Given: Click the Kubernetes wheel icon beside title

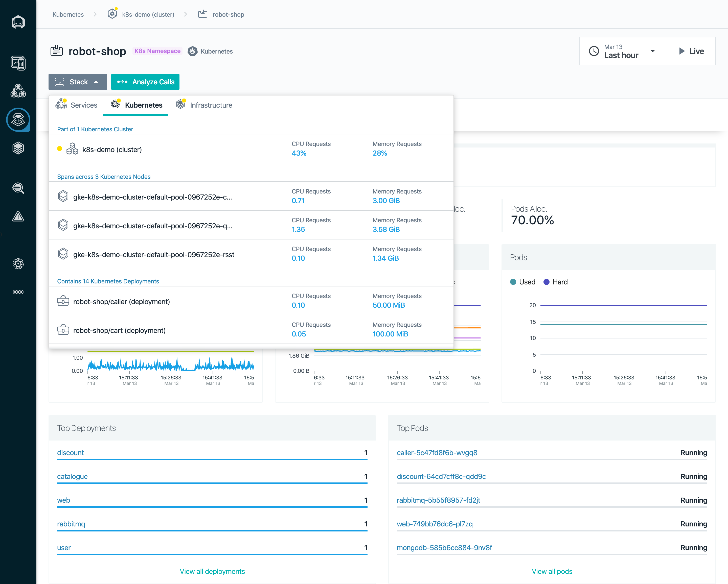Looking at the screenshot, I should 192,51.
